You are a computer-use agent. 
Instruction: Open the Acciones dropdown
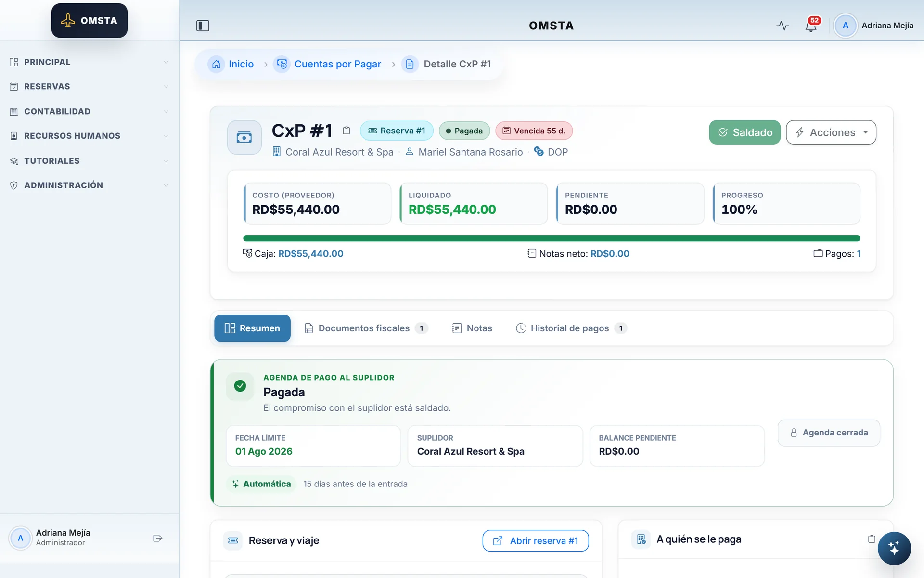831,132
